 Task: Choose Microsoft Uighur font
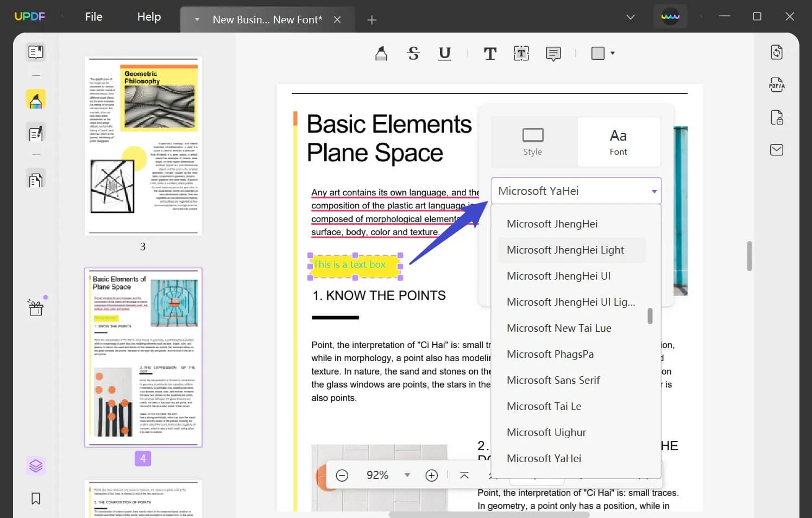pyautogui.click(x=572, y=432)
